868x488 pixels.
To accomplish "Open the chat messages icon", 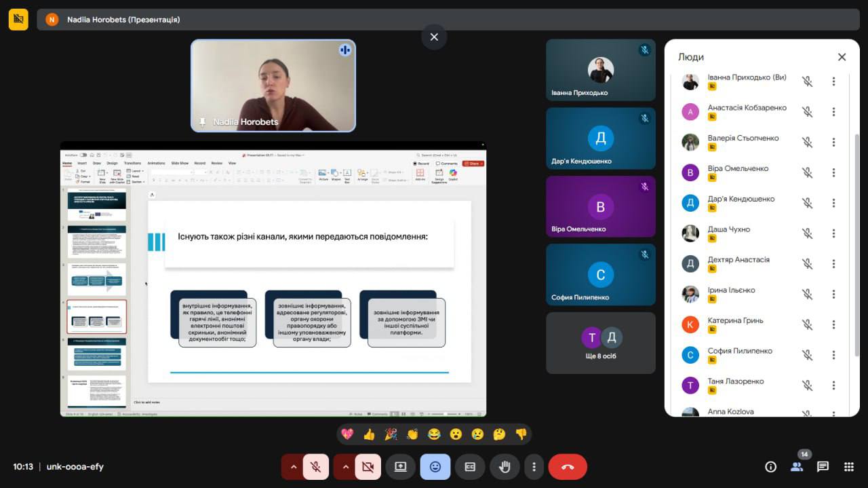I will (823, 467).
